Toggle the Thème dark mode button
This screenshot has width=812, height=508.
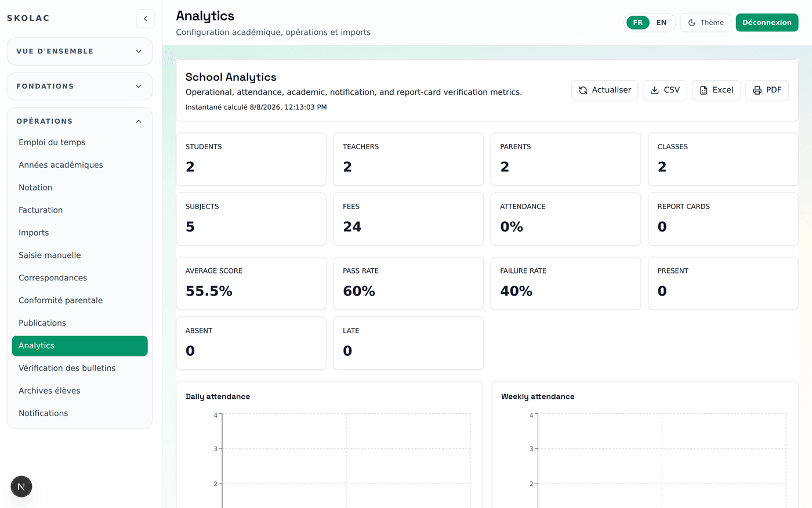[706, 23]
